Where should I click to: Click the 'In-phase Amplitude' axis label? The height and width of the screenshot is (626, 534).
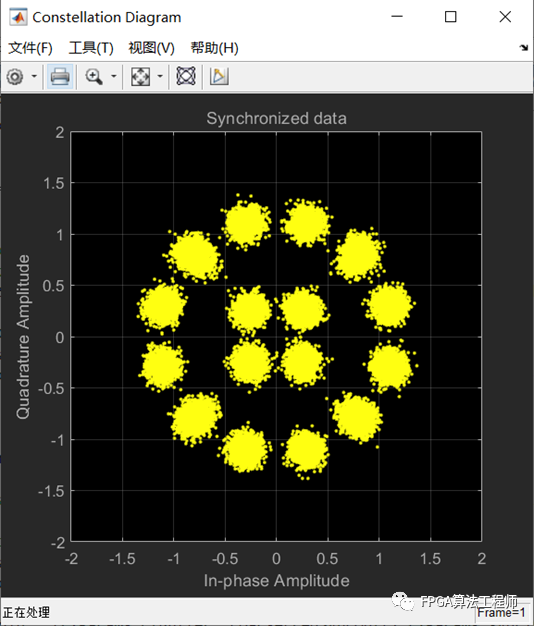coord(276,580)
